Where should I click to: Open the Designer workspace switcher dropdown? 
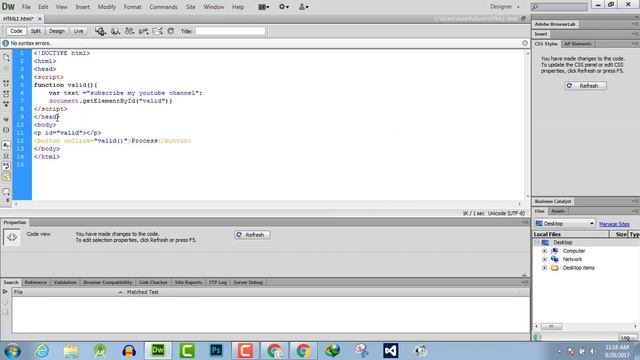pos(505,7)
